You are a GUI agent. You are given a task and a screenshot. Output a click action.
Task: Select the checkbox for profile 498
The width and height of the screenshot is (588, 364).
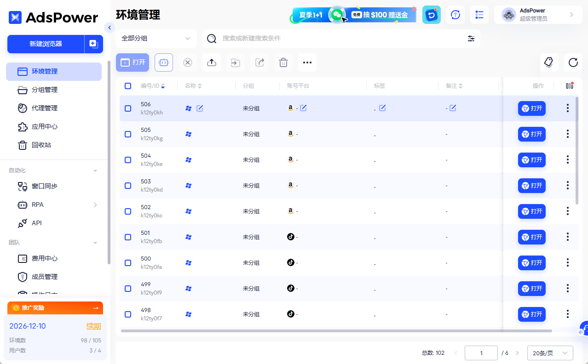click(128, 314)
